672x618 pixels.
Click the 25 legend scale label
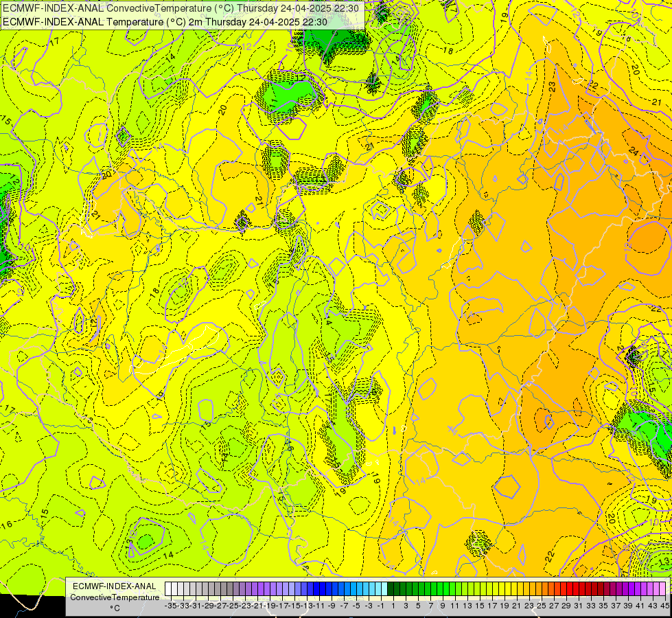pos(542,606)
